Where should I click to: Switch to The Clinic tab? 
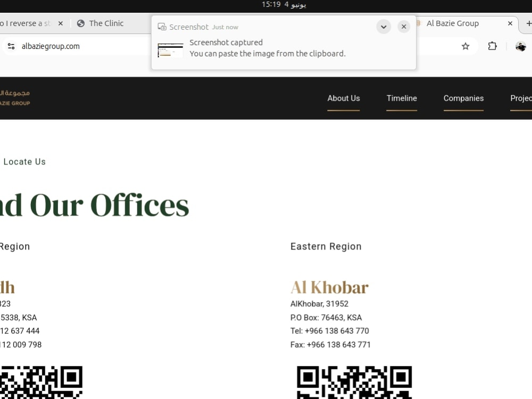point(106,23)
